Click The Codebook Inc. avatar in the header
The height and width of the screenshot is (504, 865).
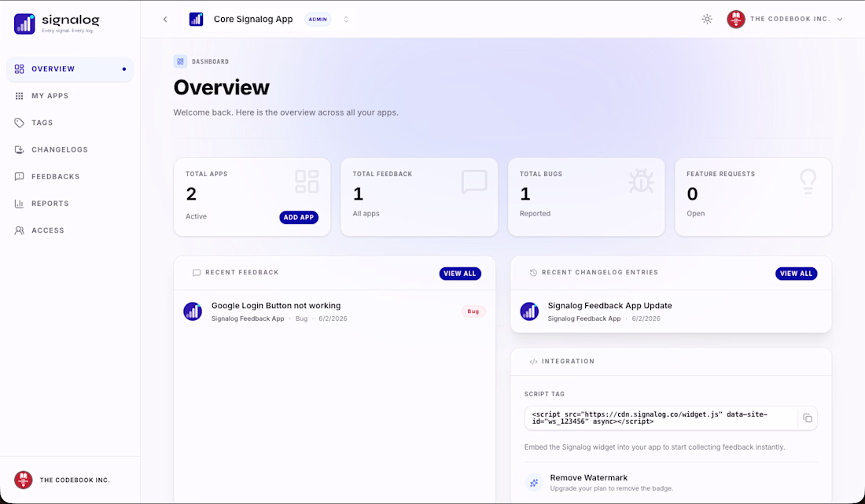point(736,20)
